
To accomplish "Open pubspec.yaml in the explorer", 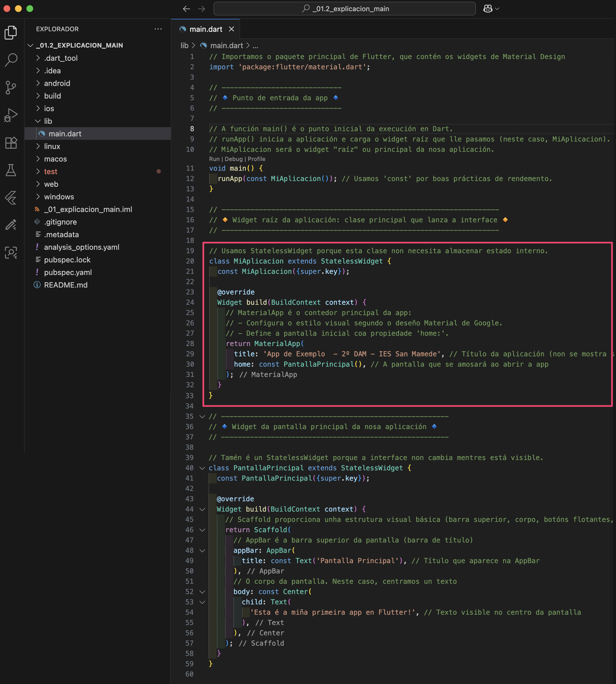I will point(68,272).
